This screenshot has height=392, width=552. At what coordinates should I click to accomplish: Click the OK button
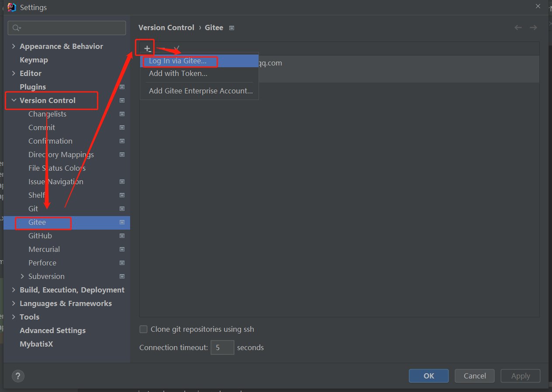[x=429, y=376]
